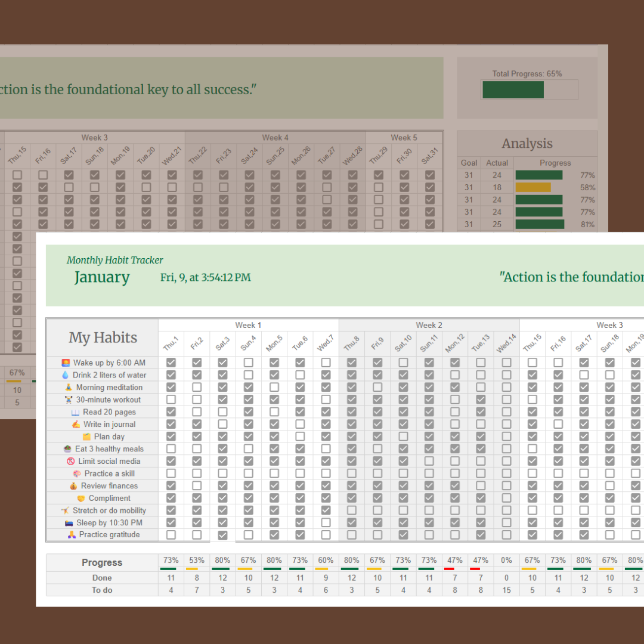This screenshot has width=644, height=644.
Task: Click the Total Progress 65% bar
Action: pyautogui.click(x=529, y=89)
